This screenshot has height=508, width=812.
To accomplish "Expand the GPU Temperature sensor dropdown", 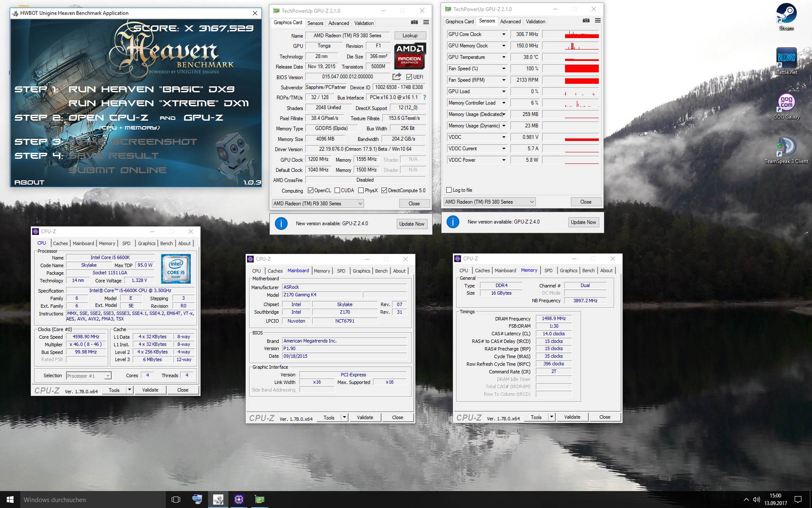I will pyautogui.click(x=503, y=57).
